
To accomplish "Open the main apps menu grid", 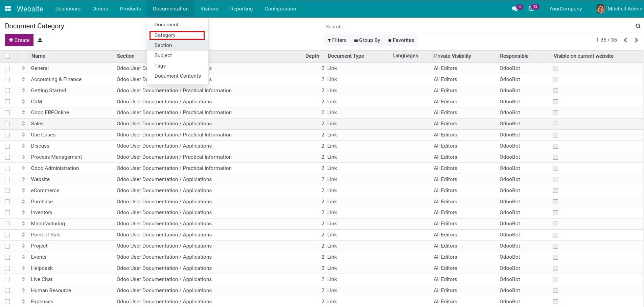I will [x=8, y=8].
